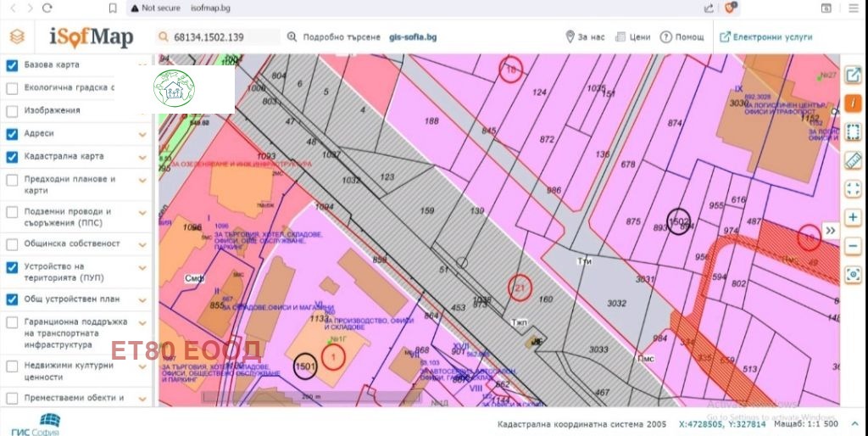Click the full extent zoom icon

(853, 188)
